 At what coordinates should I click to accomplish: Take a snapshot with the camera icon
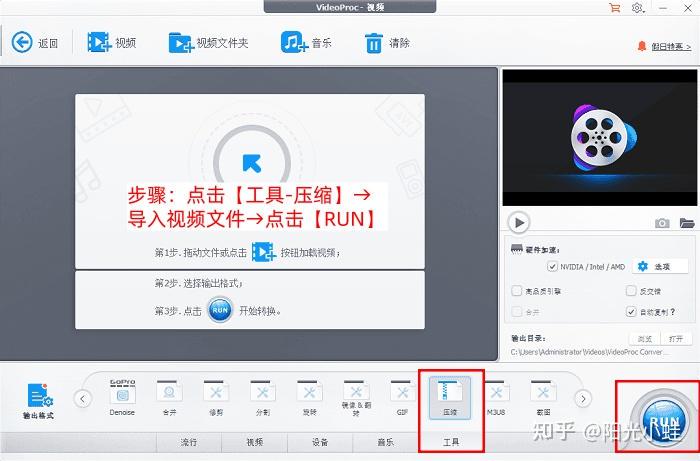pos(662,222)
